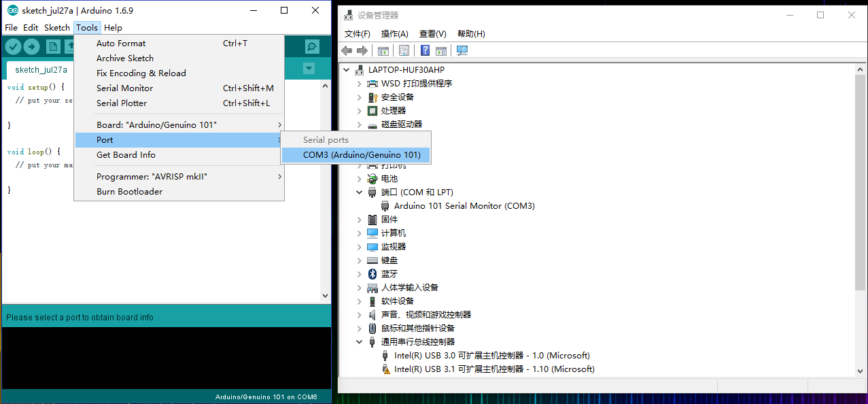Click the WSD 打印提供程序 printer icon
868x404 pixels.
pos(372,83)
